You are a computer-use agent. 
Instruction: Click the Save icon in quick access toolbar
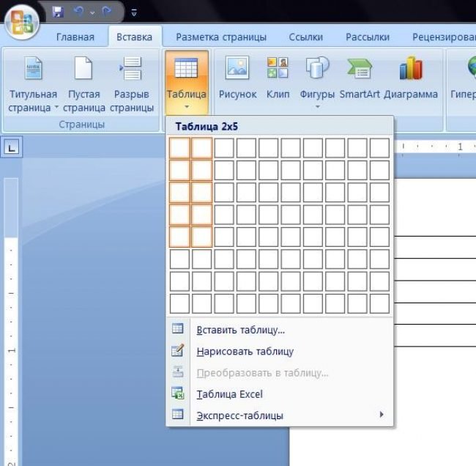58,12
